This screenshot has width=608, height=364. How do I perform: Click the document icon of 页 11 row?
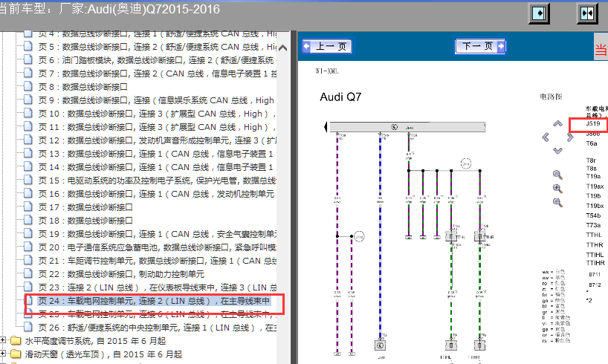pos(28,126)
